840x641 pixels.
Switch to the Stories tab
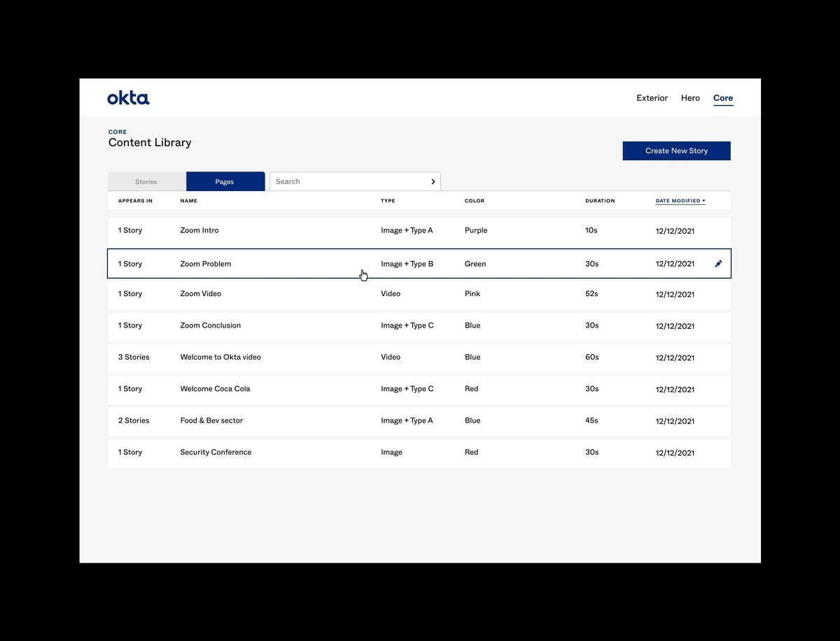[x=147, y=181]
